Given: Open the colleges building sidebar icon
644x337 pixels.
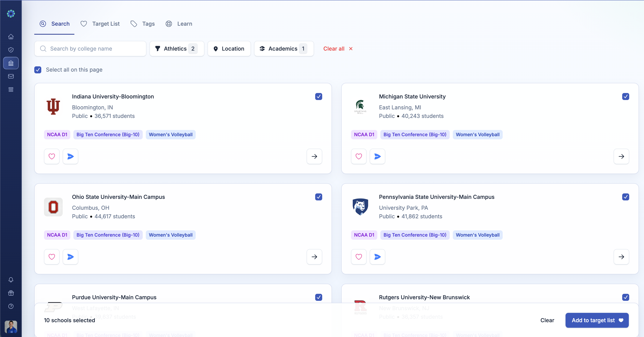Looking at the screenshot, I should (x=11, y=63).
